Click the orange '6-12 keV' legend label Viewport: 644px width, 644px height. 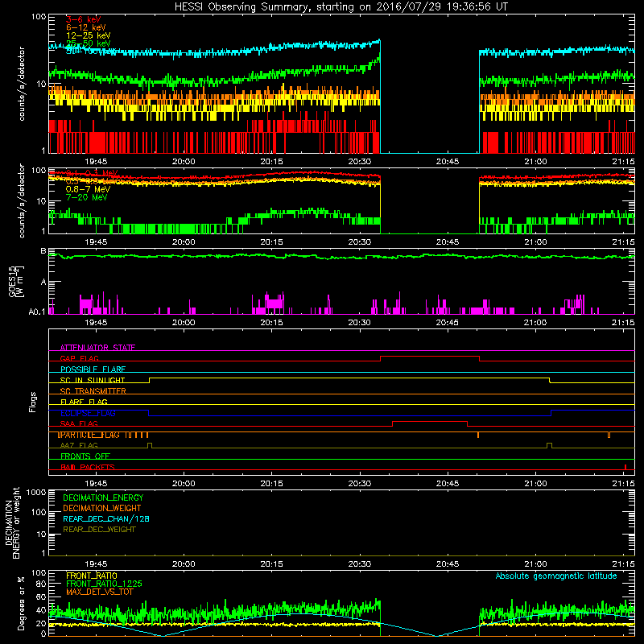tap(85, 27)
